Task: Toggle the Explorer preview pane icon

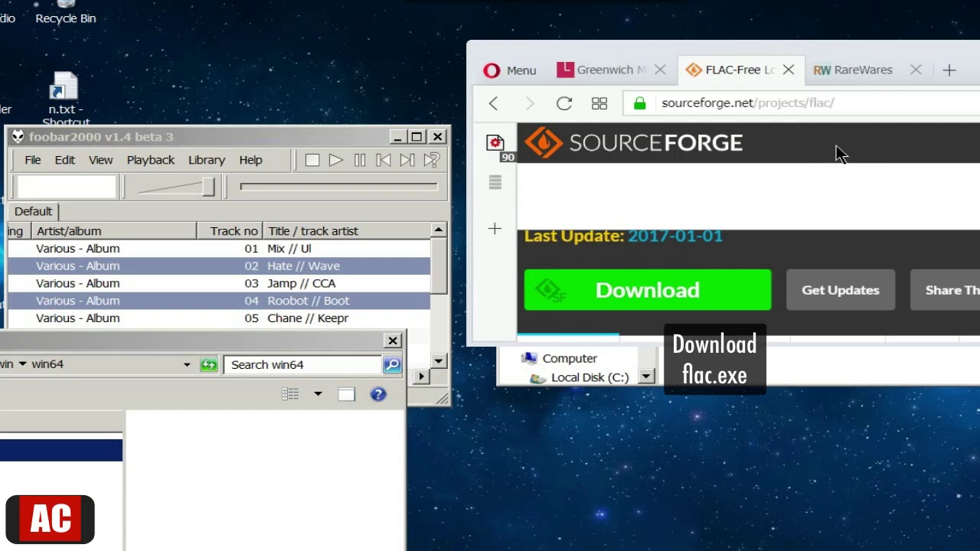Action: click(x=347, y=394)
